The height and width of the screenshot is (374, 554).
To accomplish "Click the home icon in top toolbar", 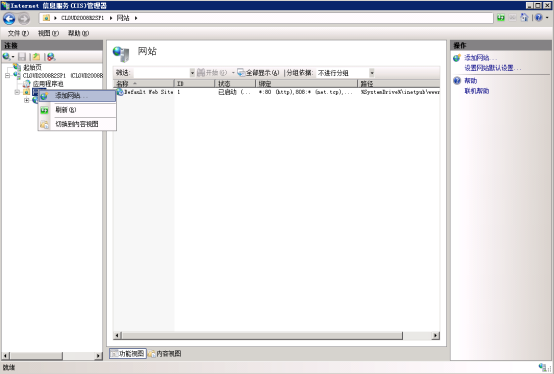I will (524, 18).
